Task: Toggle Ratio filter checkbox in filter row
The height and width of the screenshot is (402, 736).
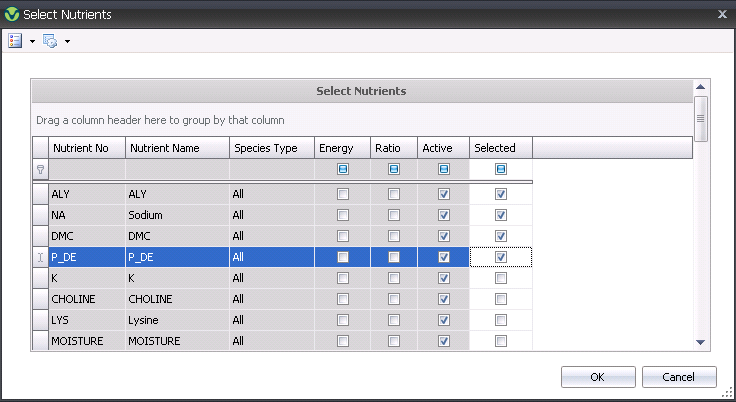Action: [394, 169]
